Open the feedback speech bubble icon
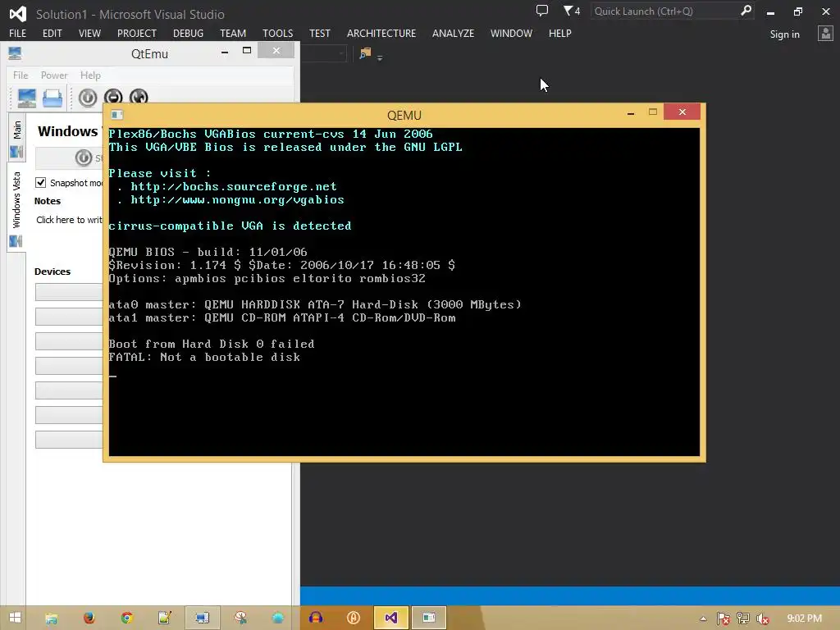This screenshot has height=630, width=840. (542, 11)
